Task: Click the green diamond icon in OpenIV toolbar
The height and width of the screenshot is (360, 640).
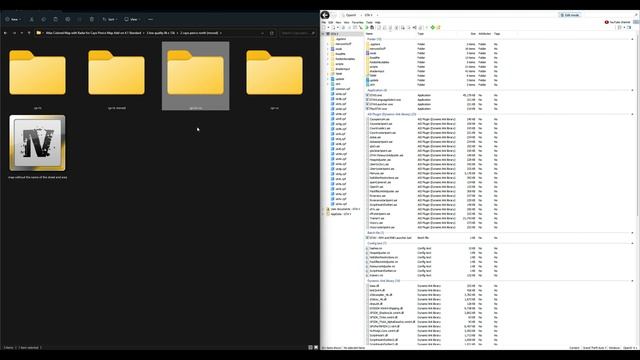Action: click(433, 27)
